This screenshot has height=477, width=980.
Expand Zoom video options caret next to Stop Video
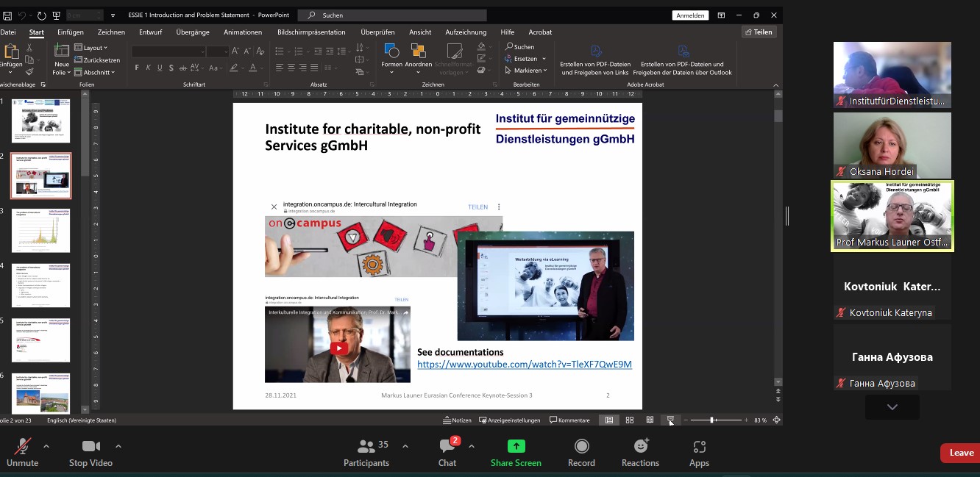(118, 446)
